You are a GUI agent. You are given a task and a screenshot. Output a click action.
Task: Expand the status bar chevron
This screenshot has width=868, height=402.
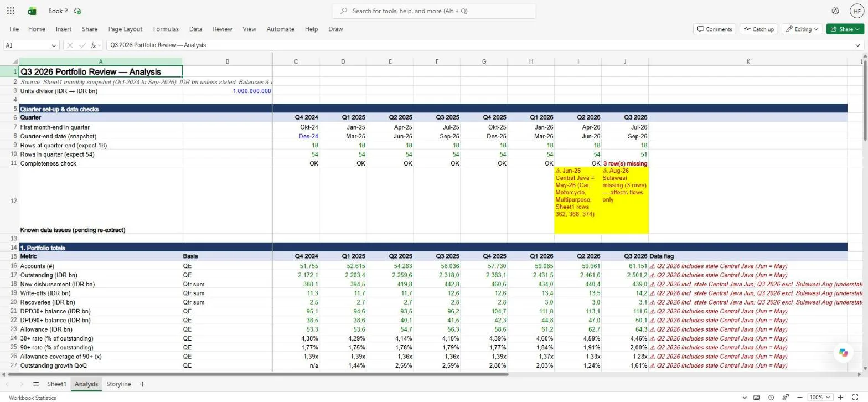coord(745,397)
